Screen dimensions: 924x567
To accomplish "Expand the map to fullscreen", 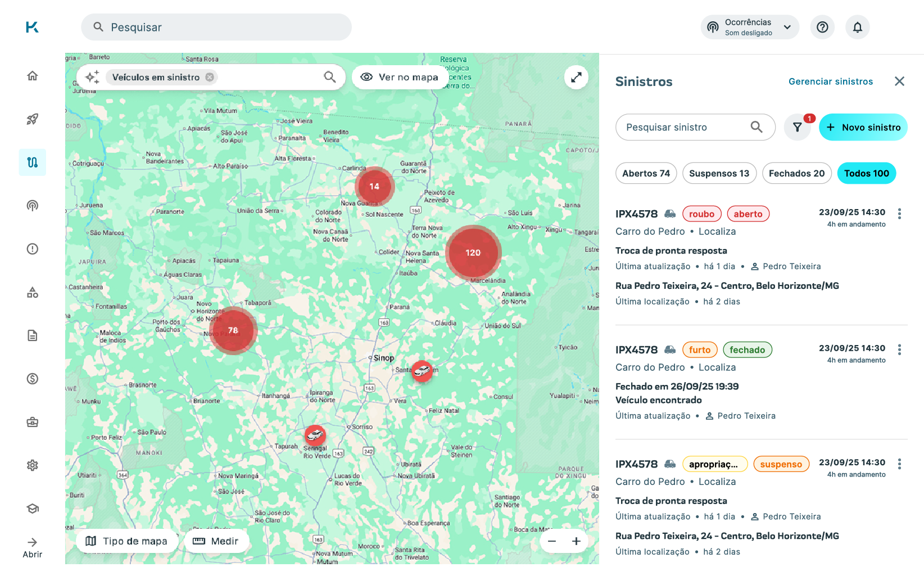I will click(576, 78).
